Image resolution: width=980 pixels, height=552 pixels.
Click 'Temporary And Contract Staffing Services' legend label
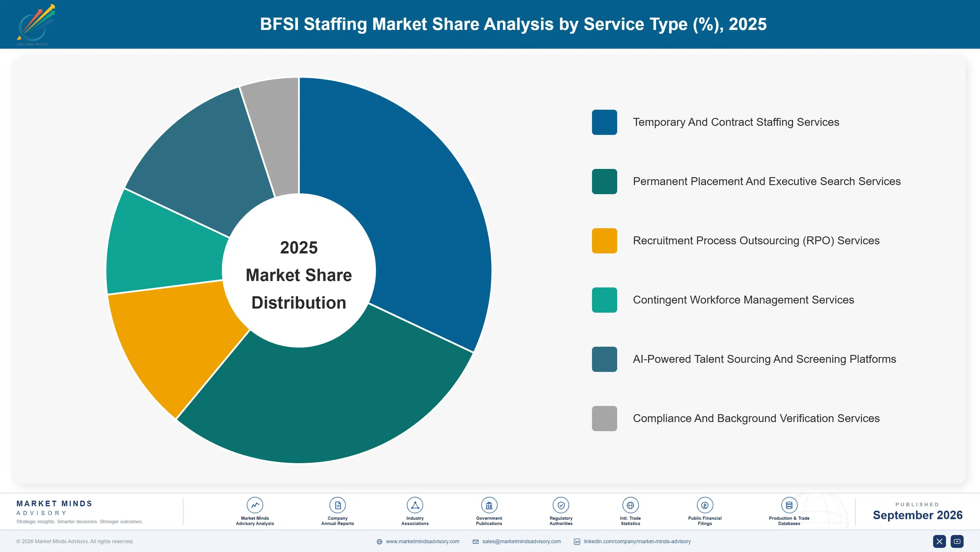click(x=736, y=122)
